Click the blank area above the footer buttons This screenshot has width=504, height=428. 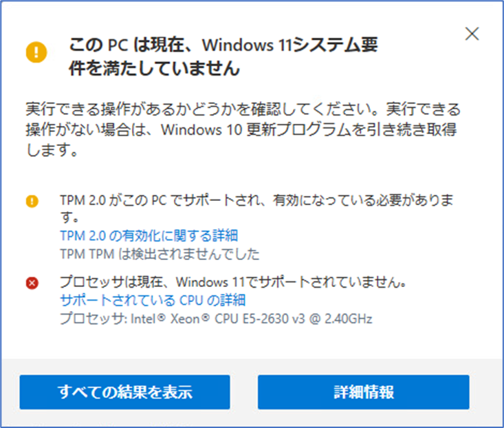pyautogui.click(x=252, y=343)
